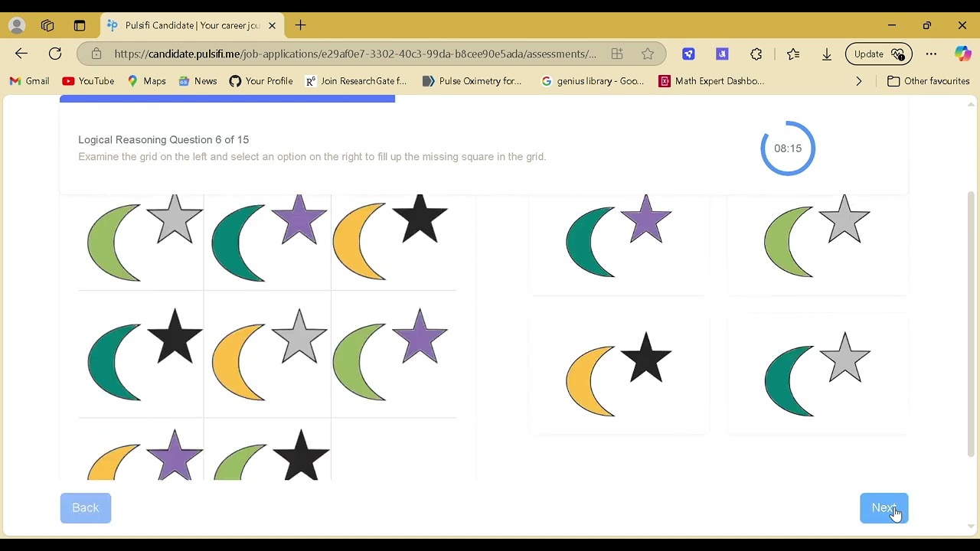
Task: Click the Next button
Action: pyautogui.click(x=884, y=508)
